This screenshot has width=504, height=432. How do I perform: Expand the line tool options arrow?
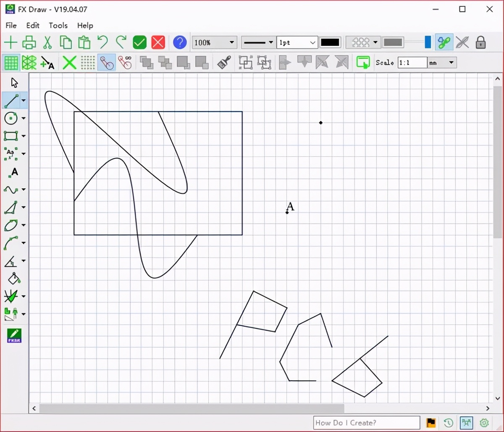tap(24, 100)
